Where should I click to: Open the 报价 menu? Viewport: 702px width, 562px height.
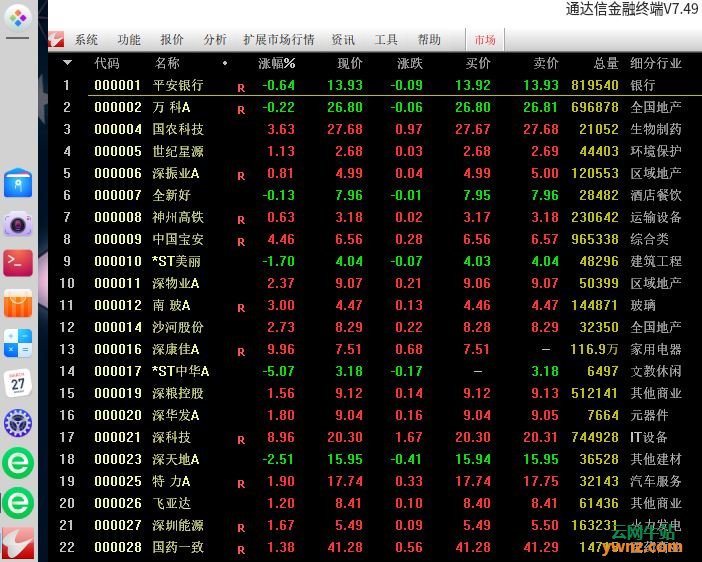(x=172, y=40)
